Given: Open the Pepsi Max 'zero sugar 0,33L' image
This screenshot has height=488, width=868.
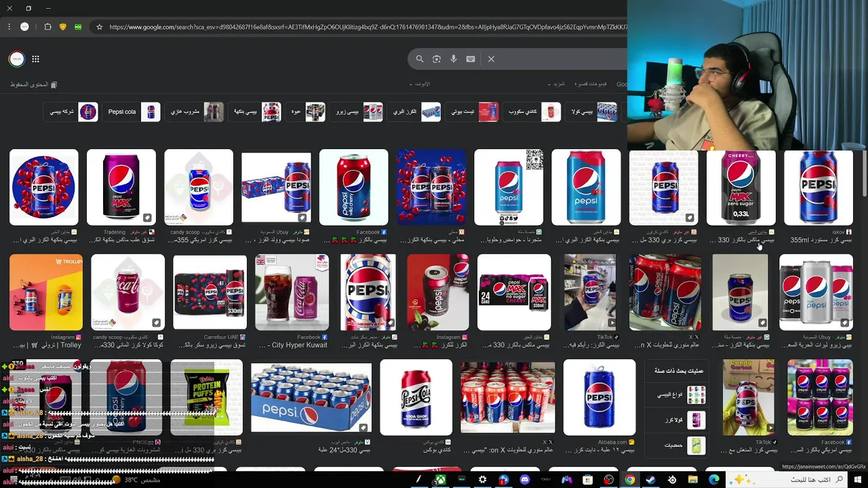Looking at the screenshot, I should pyautogui.click(x=741, y=188).
